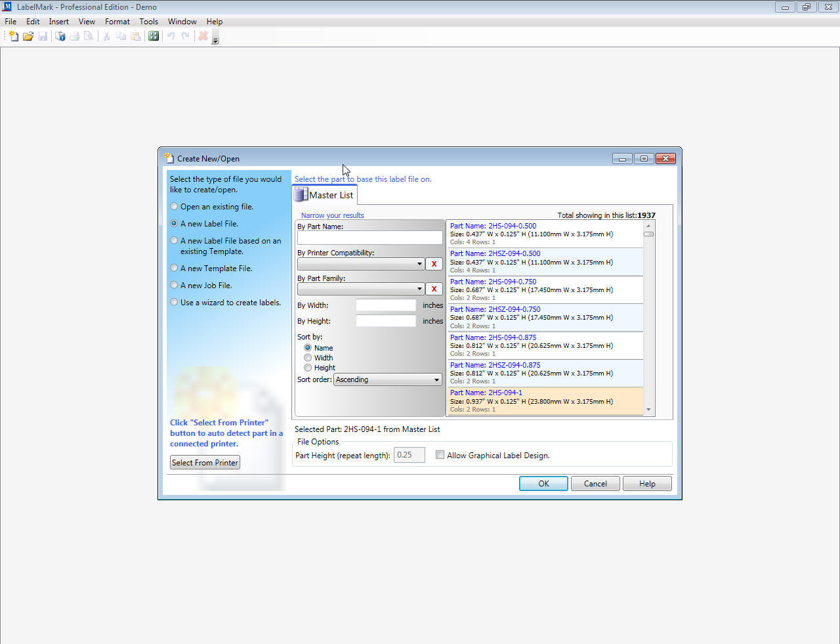The width and height of the screenshot is (840, 644).
Task: Click the Save disk toolbar icon
Action: (x=43, y=36)
